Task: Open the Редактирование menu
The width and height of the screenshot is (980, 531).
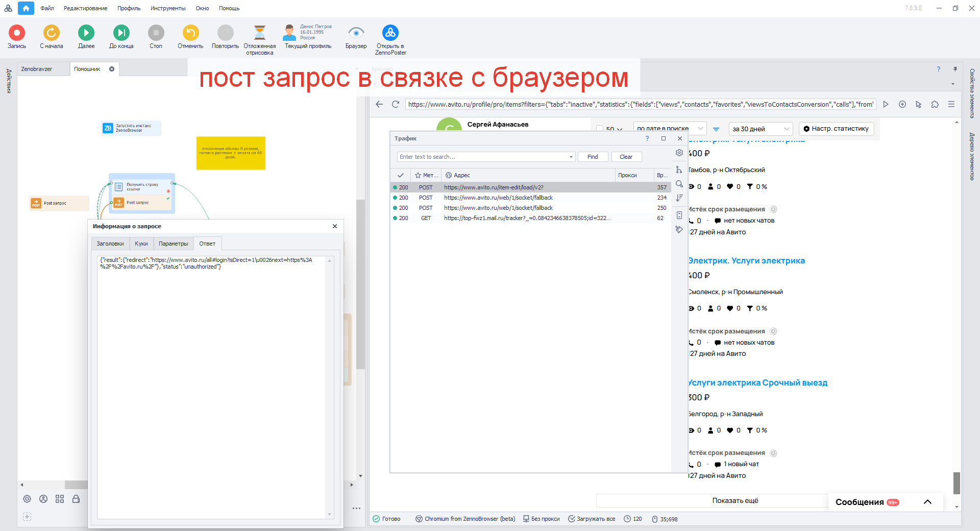Action: coord(85,8)
